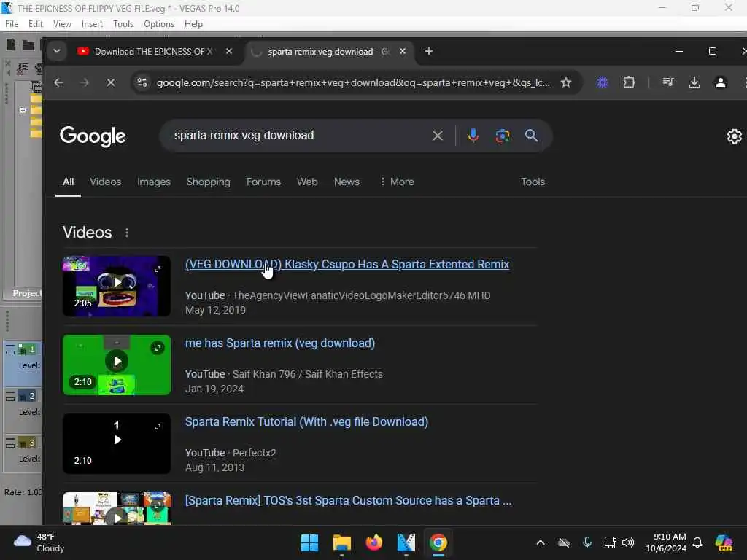The width and height of the screenshot is (747, 560).
Task: Open Windows Start menu
Action: coord(309,542)
